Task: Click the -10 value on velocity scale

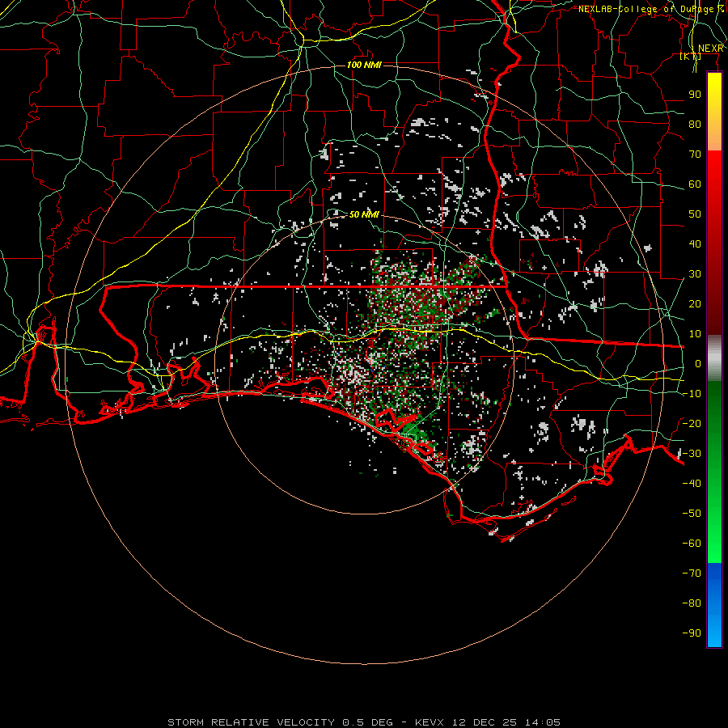Action: click(692, 394)
